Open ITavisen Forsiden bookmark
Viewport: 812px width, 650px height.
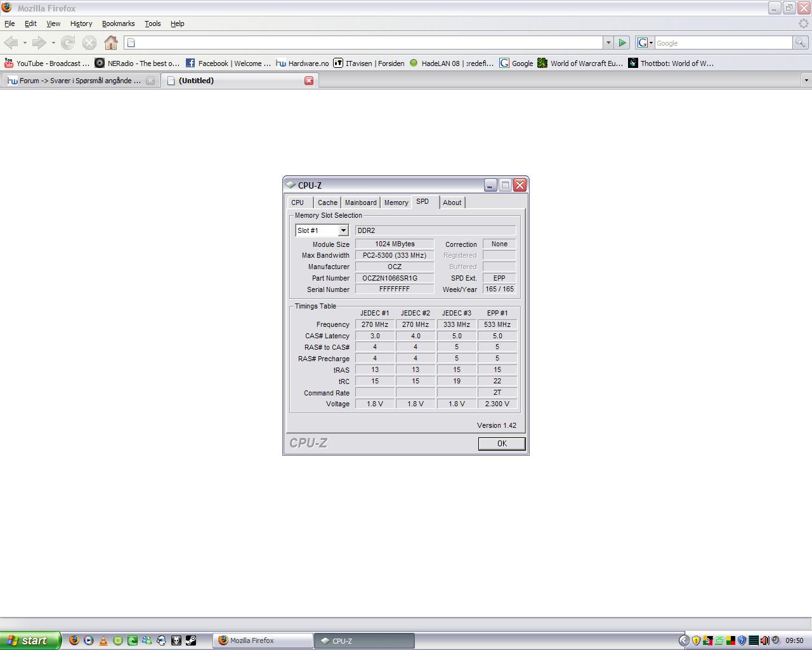pyautogui.click(x=369, y=63)
